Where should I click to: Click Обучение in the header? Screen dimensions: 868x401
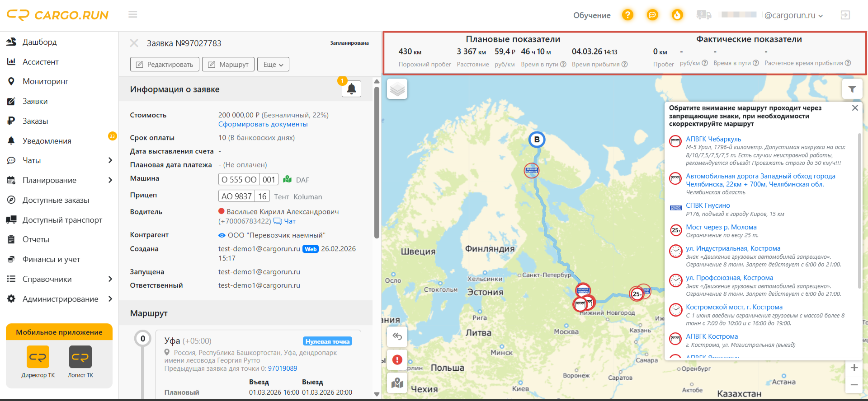(x=592, y=15)
